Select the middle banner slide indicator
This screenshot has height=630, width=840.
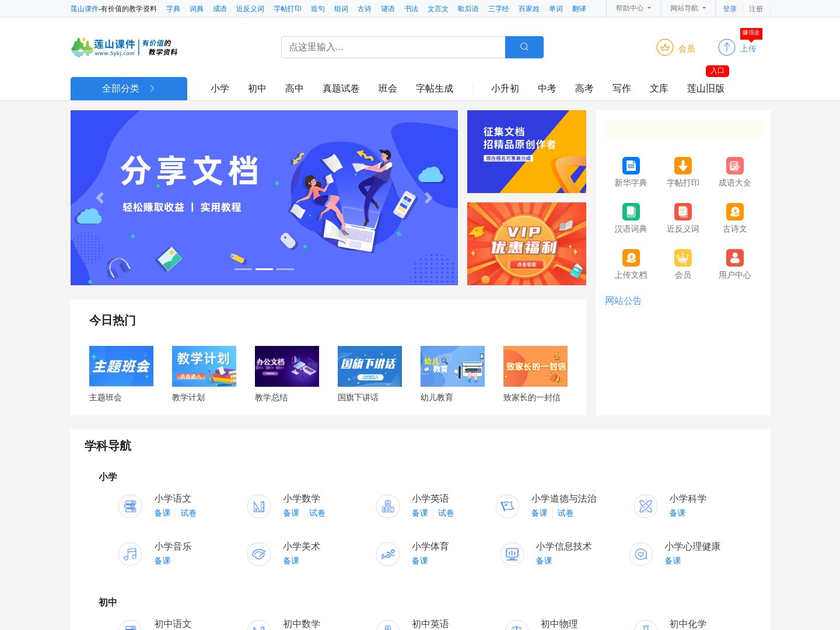coord(264,269)
